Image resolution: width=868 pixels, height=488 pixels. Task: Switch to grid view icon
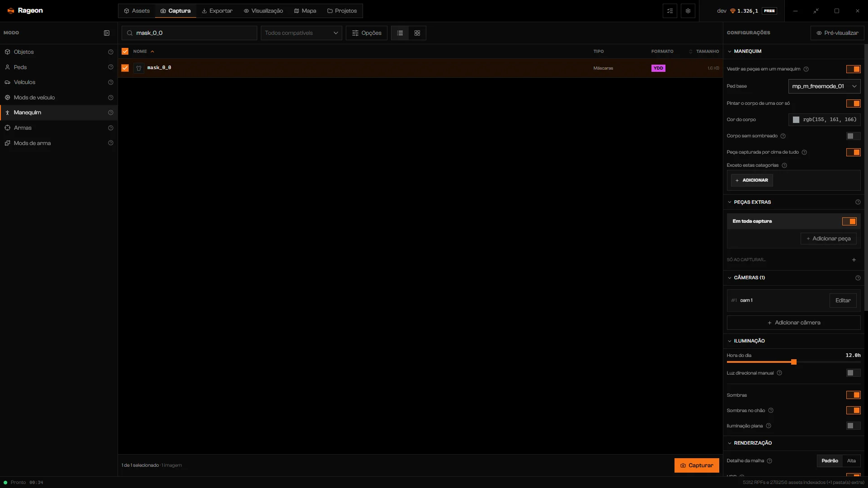(x=417, y=33)
